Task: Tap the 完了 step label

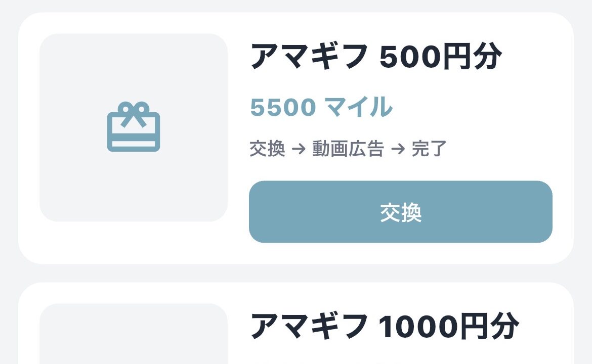Action: coord(429,149)
